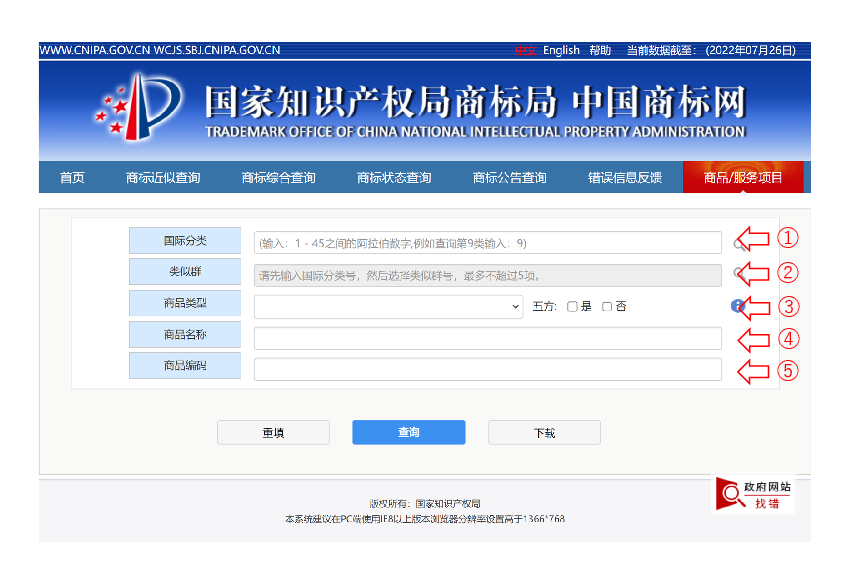The image size is (853, 574).
Task: Focus the 国际分类 input field
Action: coord(487,243)
